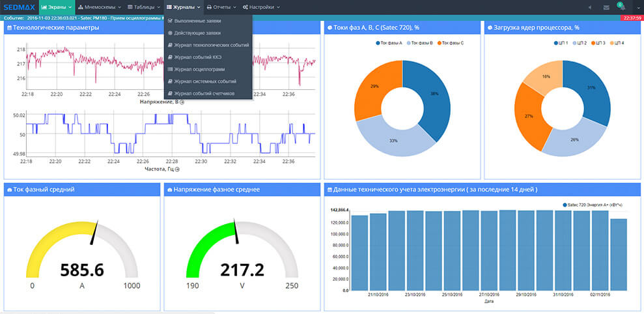Screen dimensions: 644x314
Task: Toggle ЦП 3 legend series visibility
Action: pyautogui.click(x=596, y=43)
